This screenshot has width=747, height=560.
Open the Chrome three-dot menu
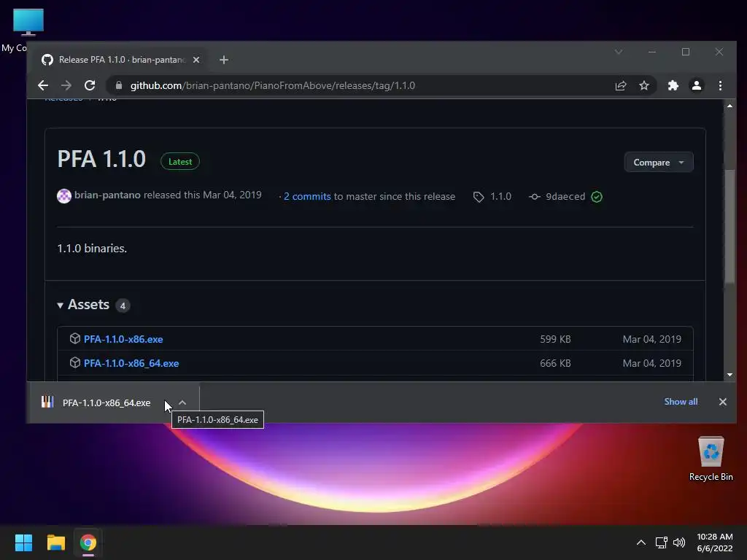[720, 86]
